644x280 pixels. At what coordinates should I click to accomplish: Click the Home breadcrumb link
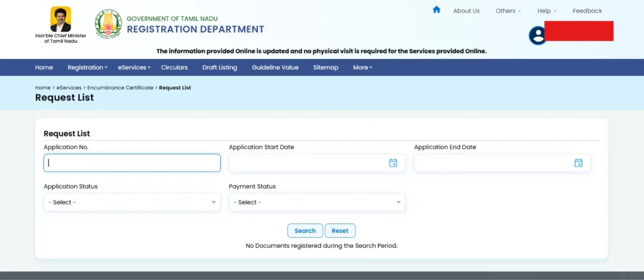[x=43, y=88]
